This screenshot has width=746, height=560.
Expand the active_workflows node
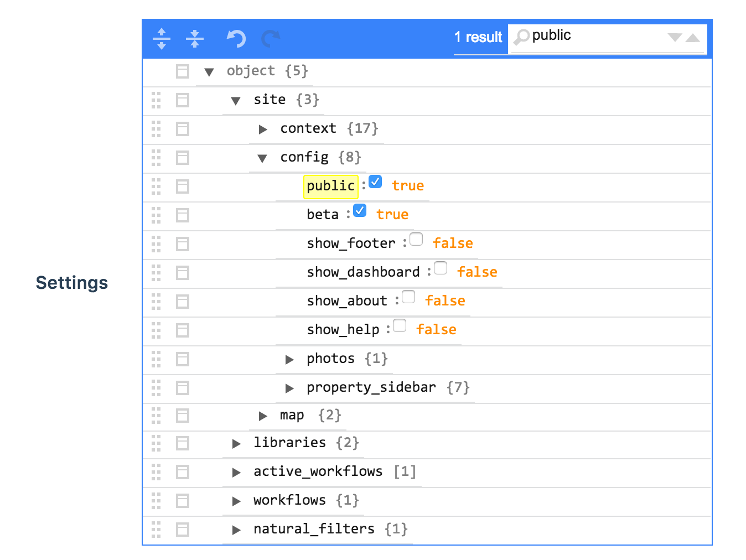(236, 473)
